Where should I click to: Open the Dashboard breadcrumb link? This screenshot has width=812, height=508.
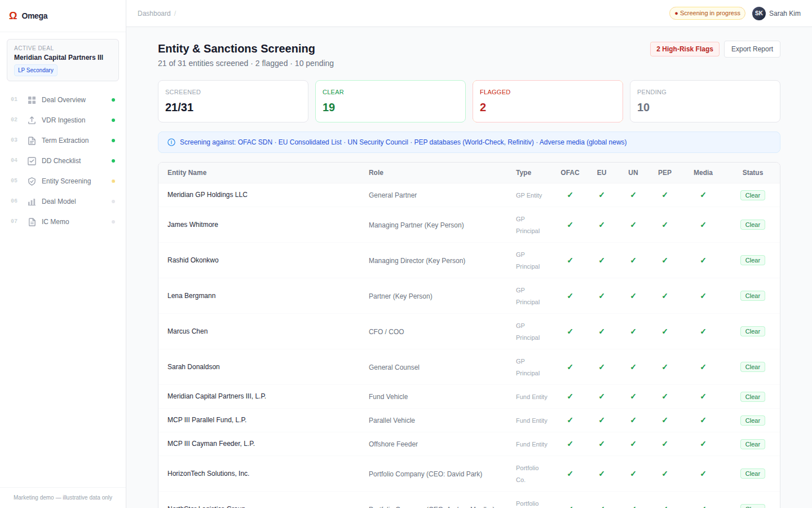pos(154,13)
